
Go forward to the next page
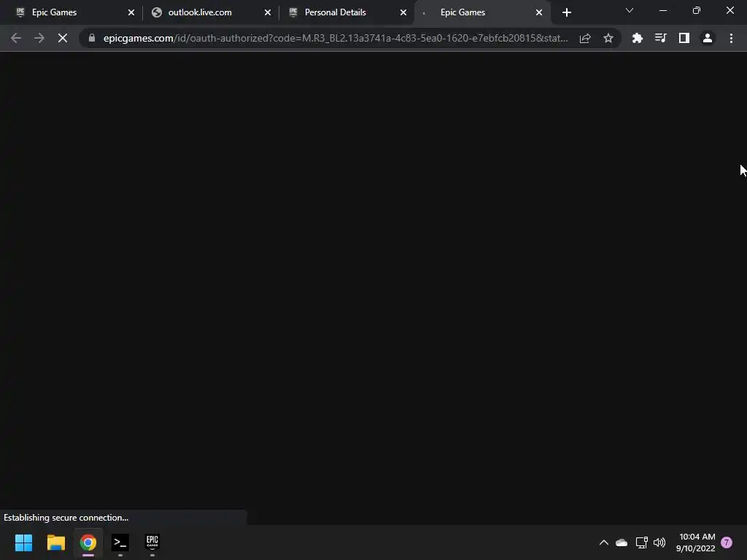click(x=39, y=38)
